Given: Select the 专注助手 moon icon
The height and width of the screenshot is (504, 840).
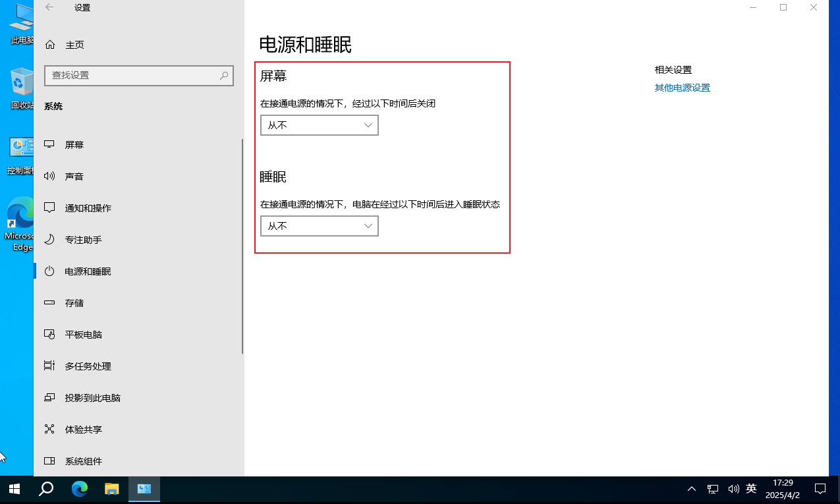Looking at the screenshot, I should [x=49, y=239].
